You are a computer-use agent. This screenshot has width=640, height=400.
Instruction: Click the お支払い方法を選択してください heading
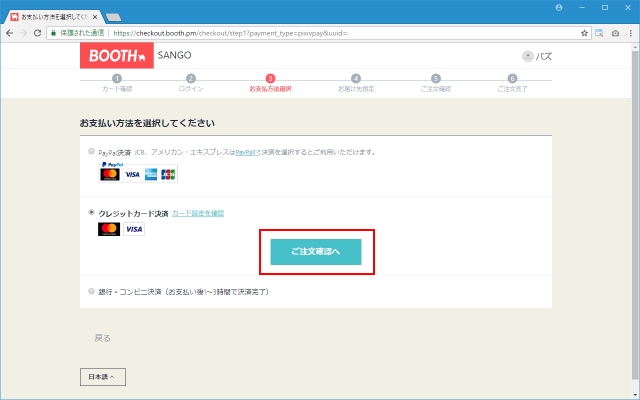click(147, 123)
